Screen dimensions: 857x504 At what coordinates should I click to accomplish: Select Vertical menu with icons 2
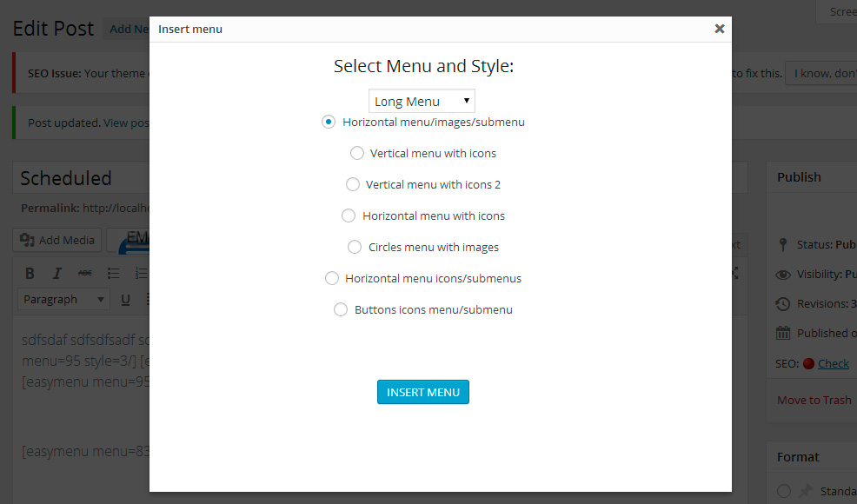353,185
